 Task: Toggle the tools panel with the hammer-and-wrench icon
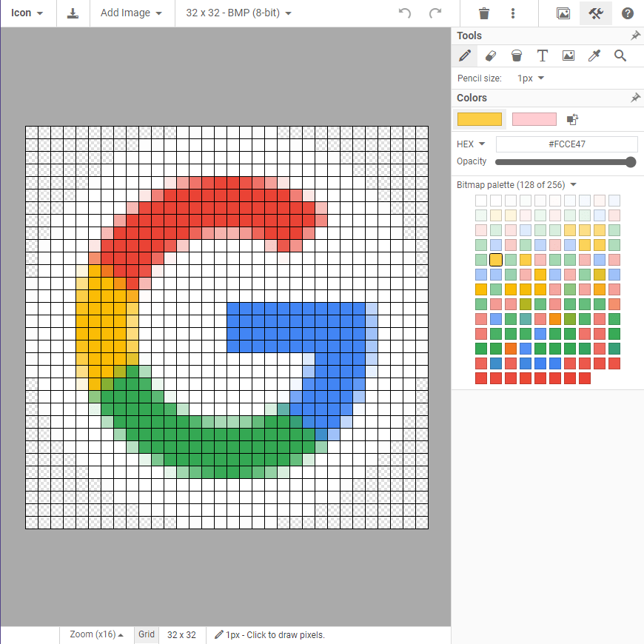[x=596, y=13]
